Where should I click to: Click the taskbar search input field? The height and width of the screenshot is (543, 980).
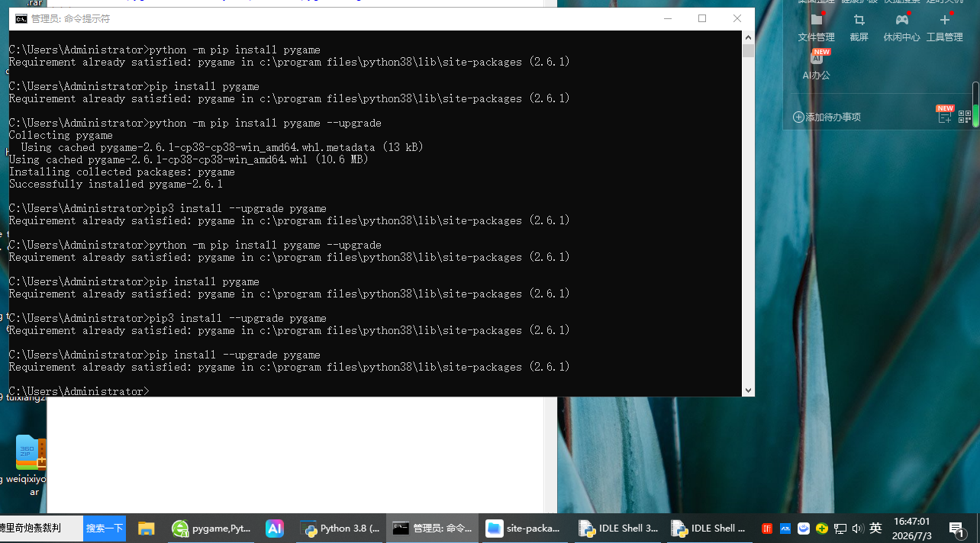[41, 529]
